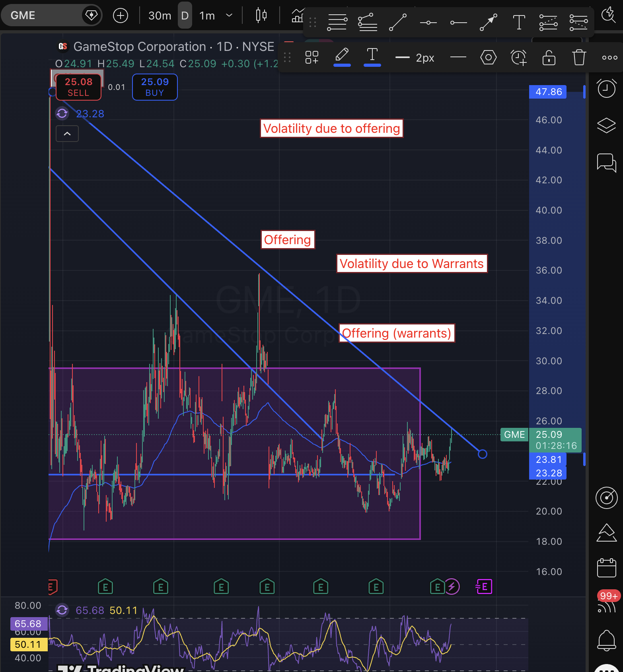
Task: Add a symbol with the plus button
Action: point(121,16)
